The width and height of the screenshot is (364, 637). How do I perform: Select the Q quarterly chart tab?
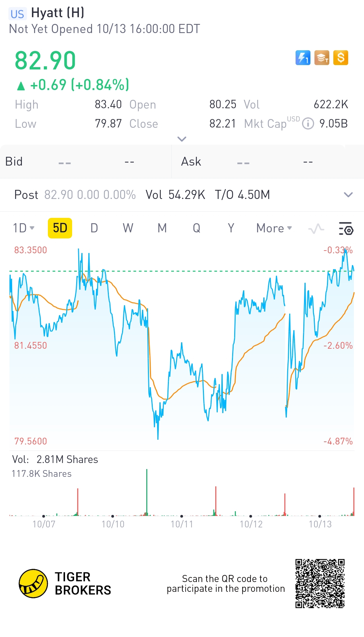click(x=196, y=228)
